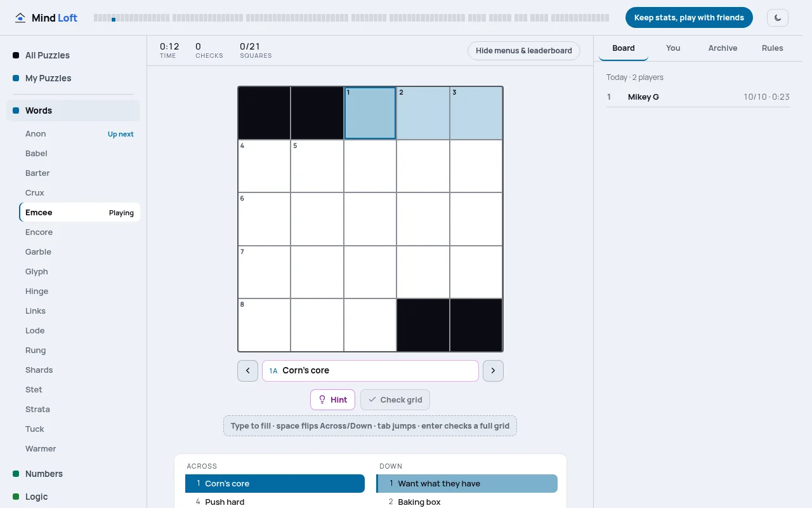Expand the Logic category
Screen dimensions: 812x508
pyautogui.click(x=73, y=497)
